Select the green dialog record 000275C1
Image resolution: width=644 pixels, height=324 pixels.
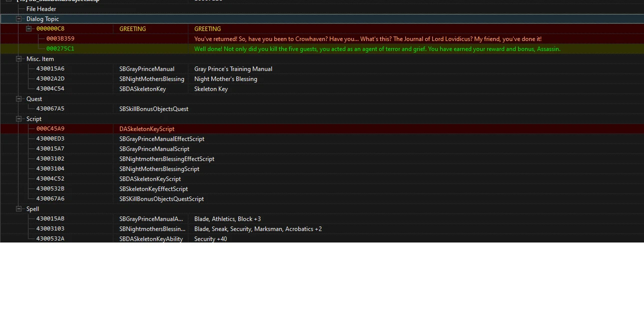click(60, 49)
